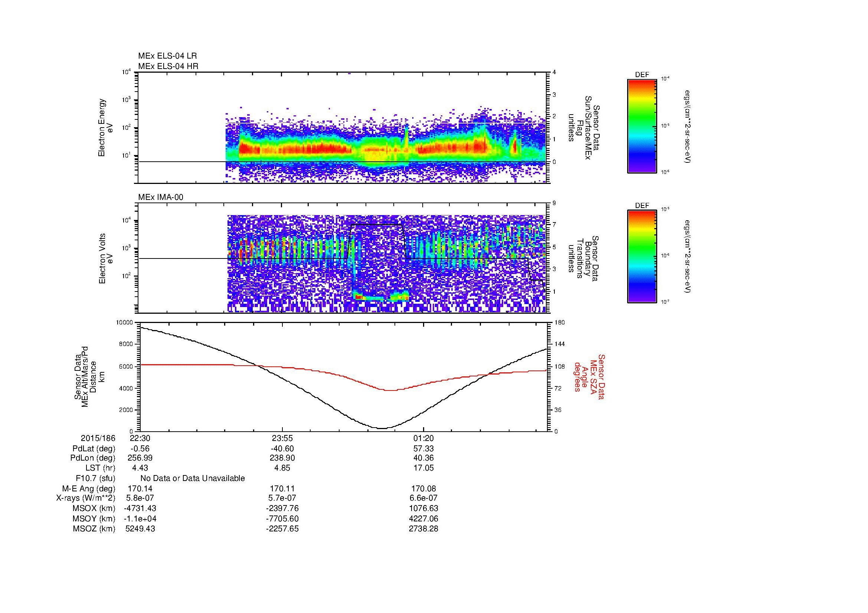The height and width of the screenshot is (613, 868).
Task: Click the X-rays value '5.8e-07'
Action: [x=140, y=498]
